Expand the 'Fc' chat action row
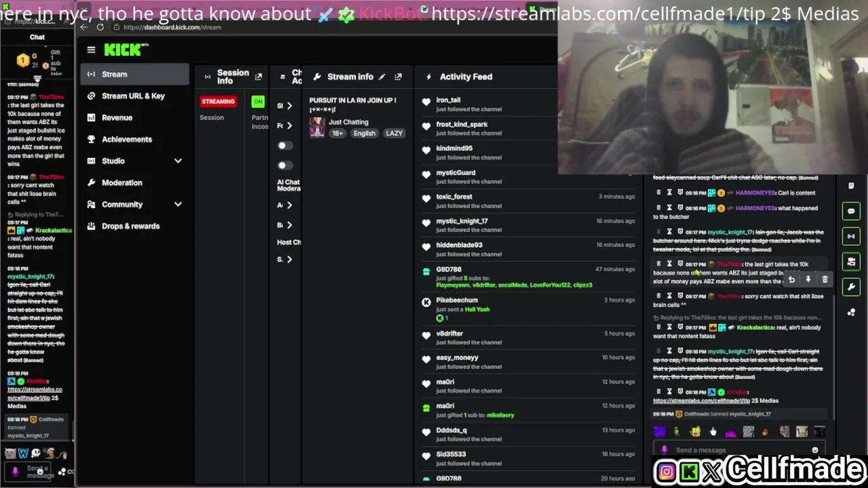This screenshot has height=488, width=868. pyautogui.click(x=289, y=125)
